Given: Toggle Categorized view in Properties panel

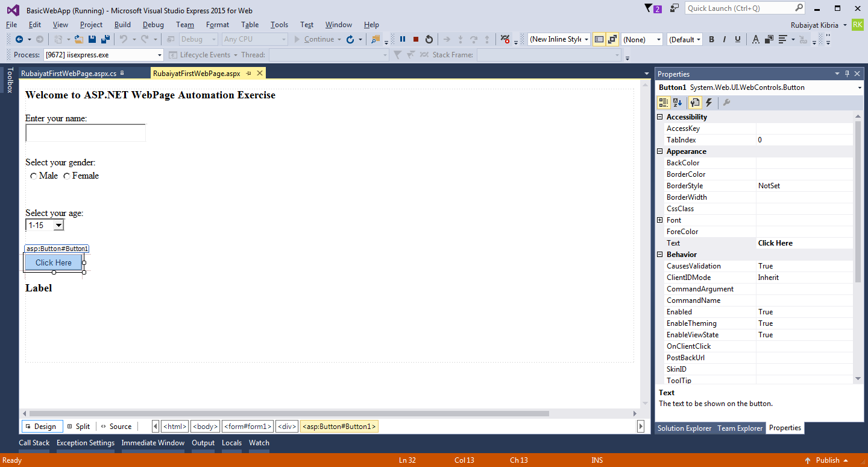Looking at the screenshot, I should click(x=663, y=103).
